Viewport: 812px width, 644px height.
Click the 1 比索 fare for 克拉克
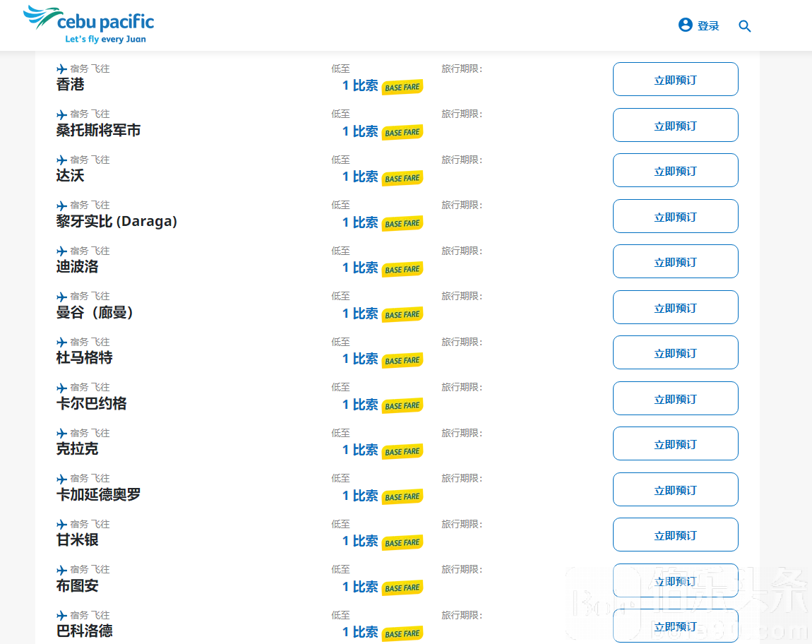tap(360, 450)
